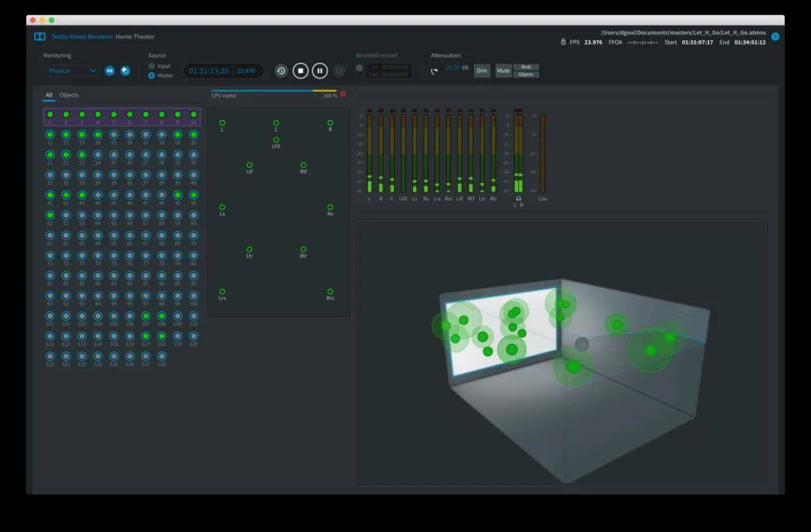The width and height of the screenshot is (811, 532).
Task: Click the LFE speaker in the room layout
Action: click(x=276, y=140)
